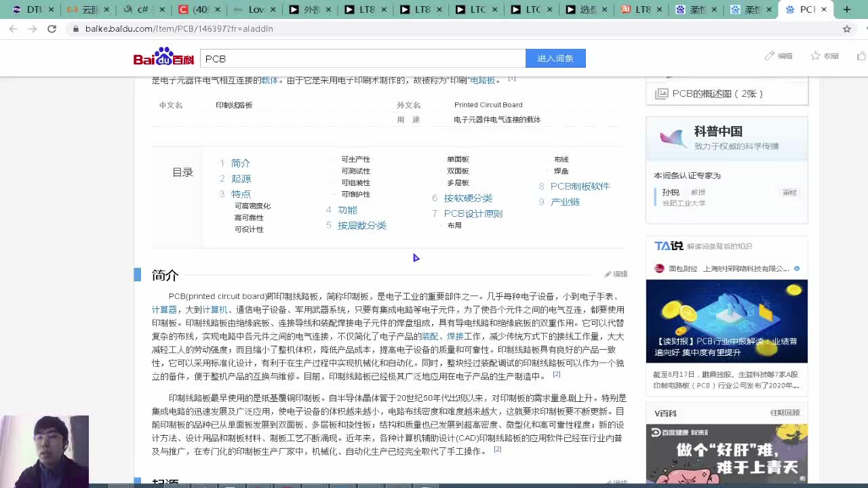The image size is (868, 488).
Task: Open the 装配 link in the intro
Action: point(430,336)
